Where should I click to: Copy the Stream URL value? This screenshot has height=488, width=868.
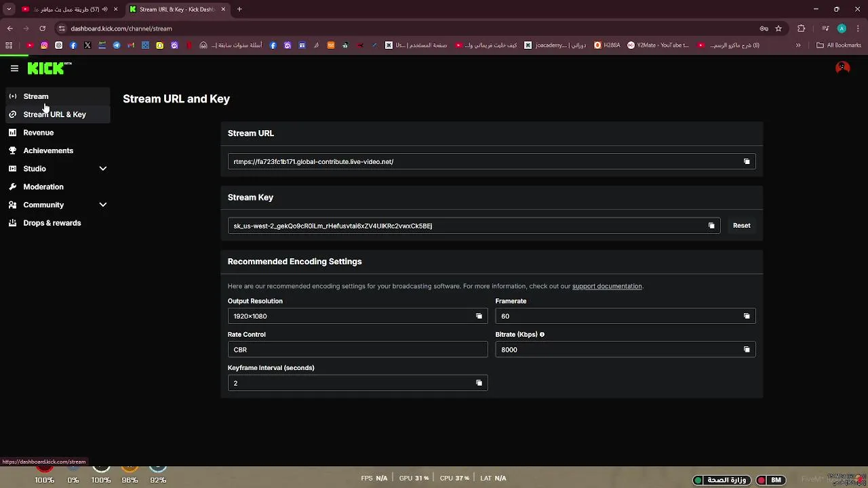coord(747,161)
